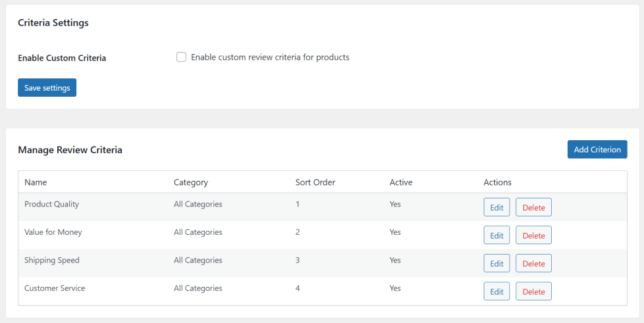Click the Category column header
This screenshot has width=644, height=323.
[190, 182]
